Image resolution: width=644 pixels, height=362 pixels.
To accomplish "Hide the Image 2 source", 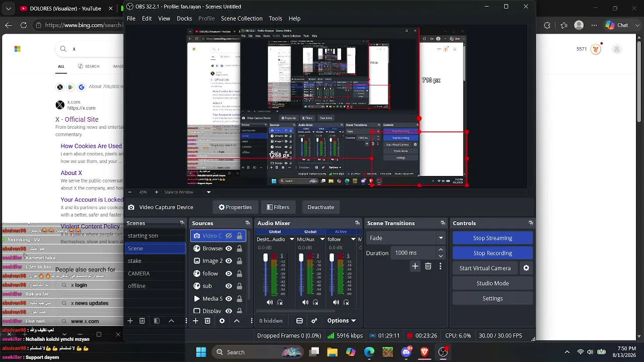I will 229,261.
